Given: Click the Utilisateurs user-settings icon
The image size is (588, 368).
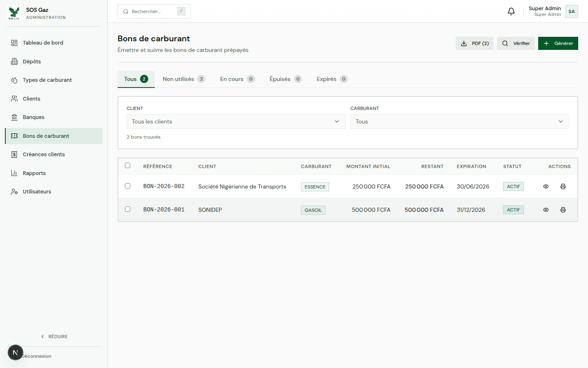Looking at the screenshot, I should tap(14, 192).
